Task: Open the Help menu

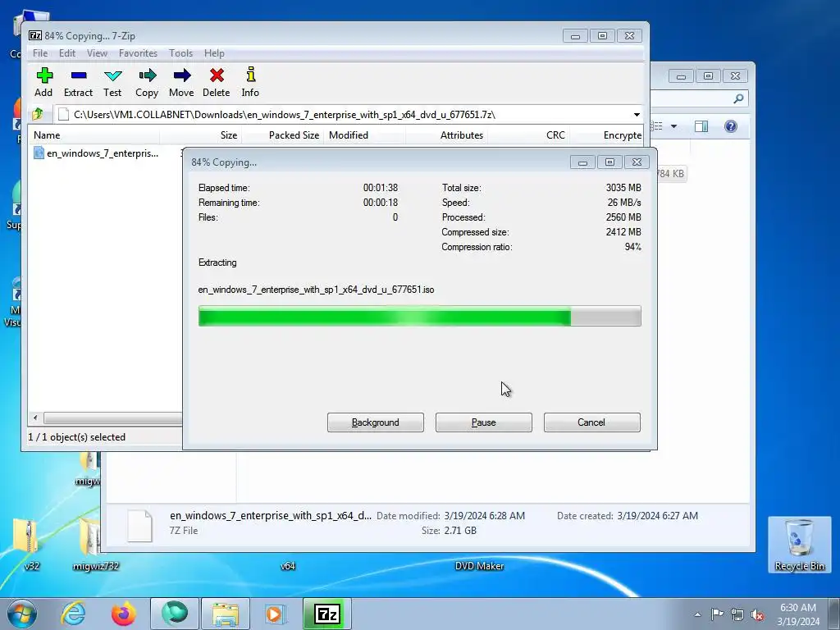Action: pos(214,53)
